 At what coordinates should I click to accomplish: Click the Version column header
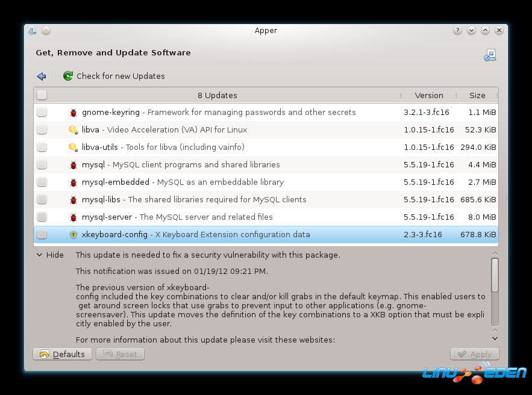click(428, 96)
